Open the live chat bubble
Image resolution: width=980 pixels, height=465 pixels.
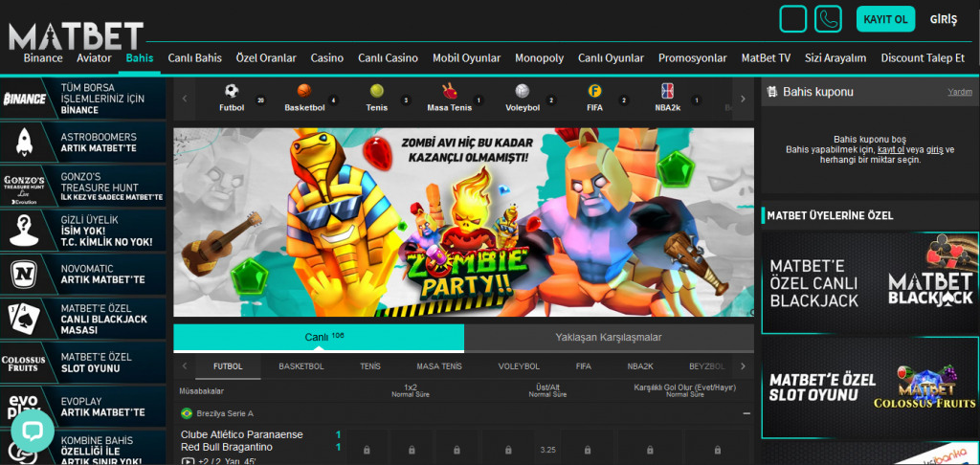point(33,432)
